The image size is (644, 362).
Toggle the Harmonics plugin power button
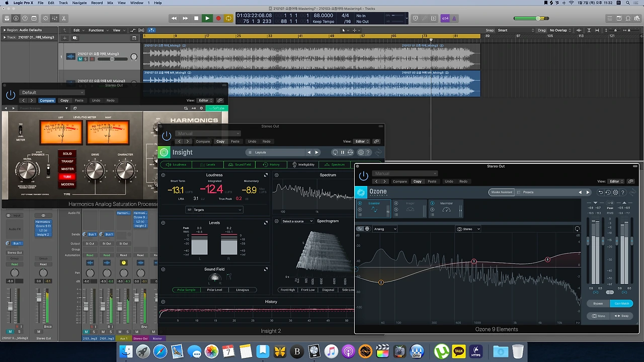(11, 95)
